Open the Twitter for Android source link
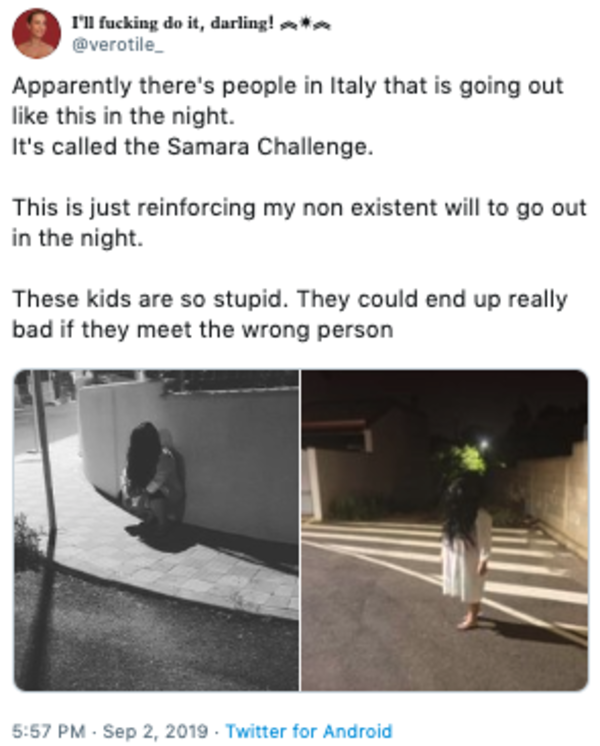 coord(309,731)
